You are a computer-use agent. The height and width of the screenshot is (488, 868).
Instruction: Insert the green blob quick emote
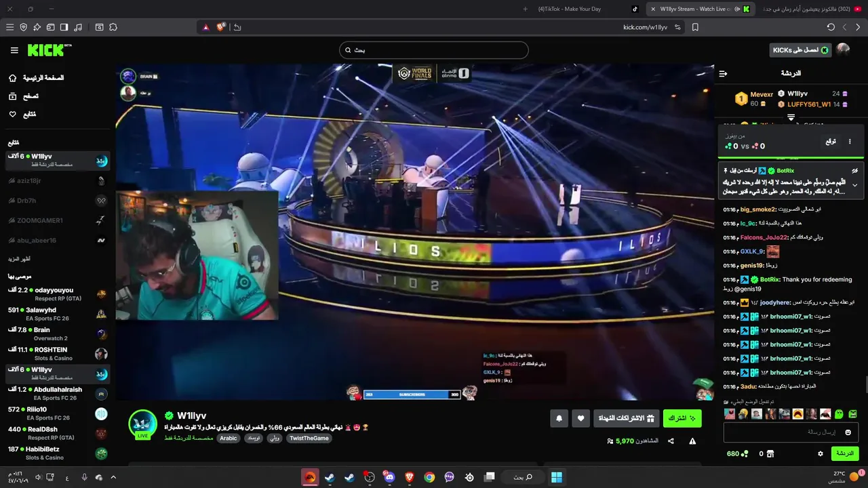point(839,414)
